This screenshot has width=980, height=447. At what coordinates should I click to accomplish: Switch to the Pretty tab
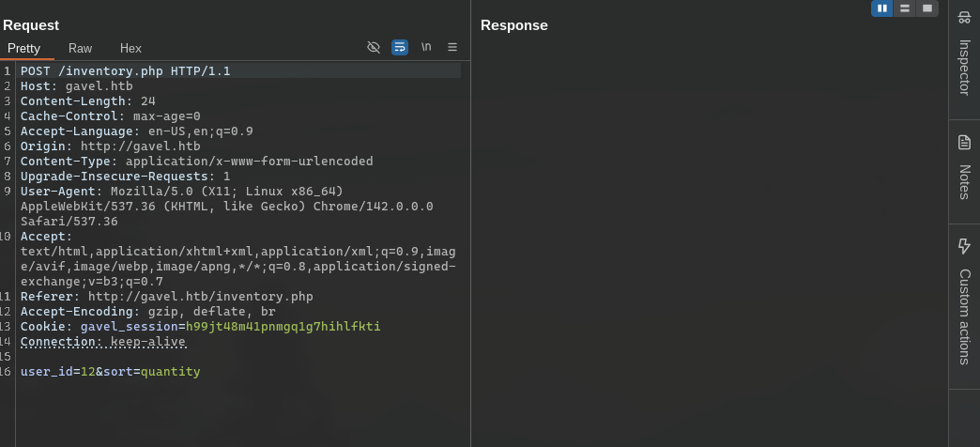click(x=24, y=48)
